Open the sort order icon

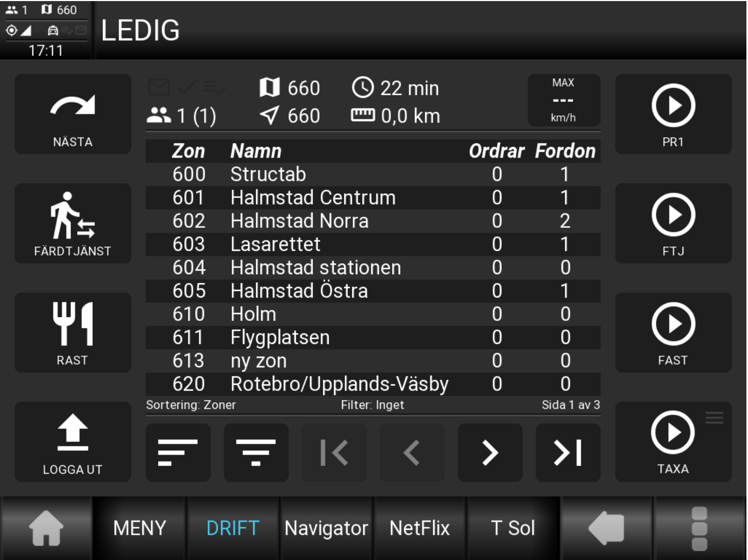coord(178,452)
